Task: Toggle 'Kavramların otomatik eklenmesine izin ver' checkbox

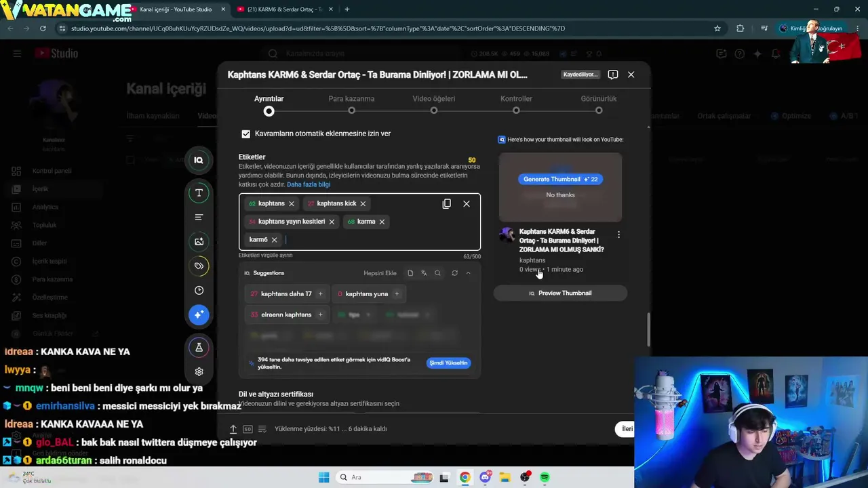Action: pos(245,134)
